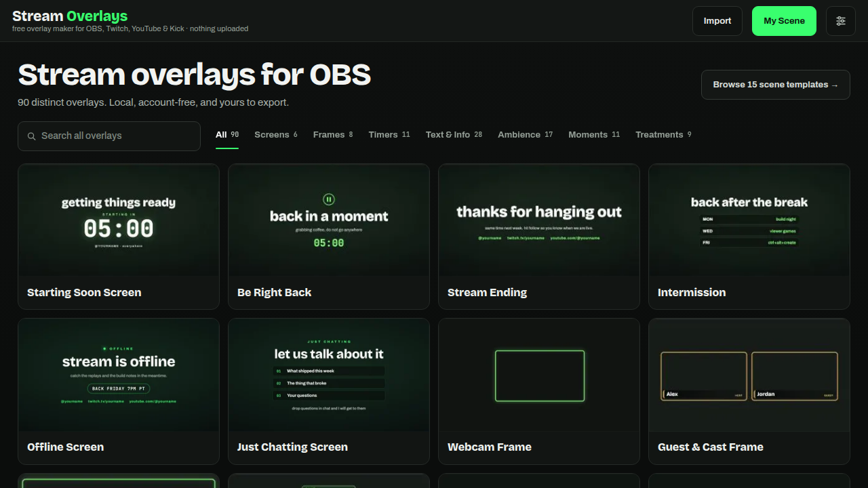Viewport: 868px width, 488px height.
Task: Click the 'Guest & Cast Frame' card title
Action: [x=711, y=447]
